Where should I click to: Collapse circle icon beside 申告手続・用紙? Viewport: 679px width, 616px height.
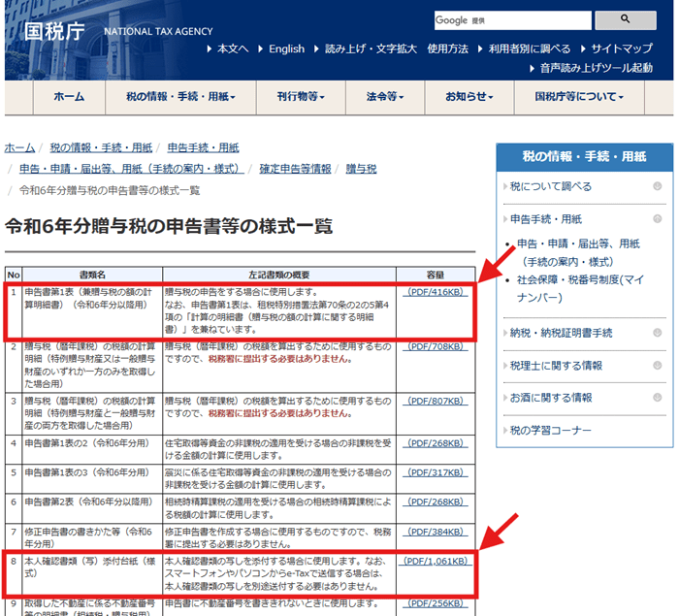pos(658,219)
